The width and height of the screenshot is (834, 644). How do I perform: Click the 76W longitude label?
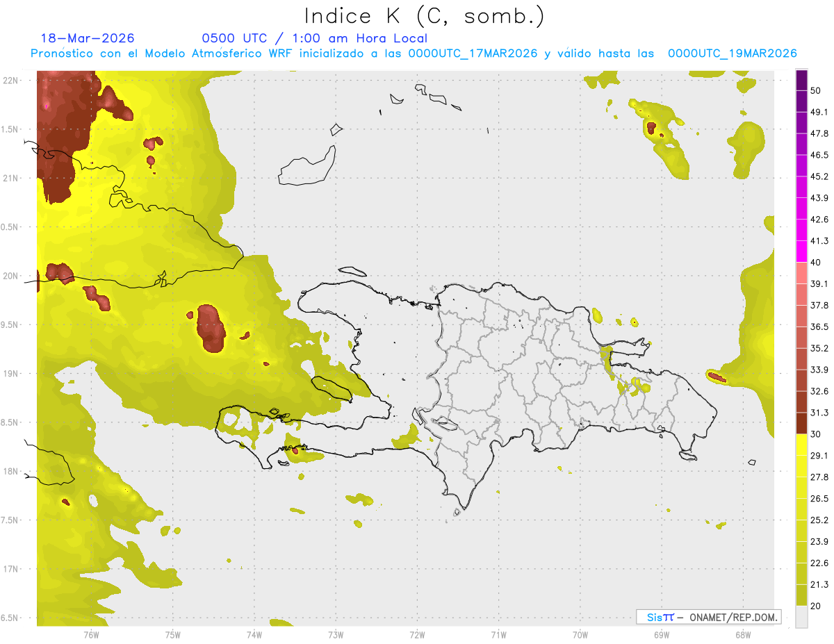(x=91, y=634)
